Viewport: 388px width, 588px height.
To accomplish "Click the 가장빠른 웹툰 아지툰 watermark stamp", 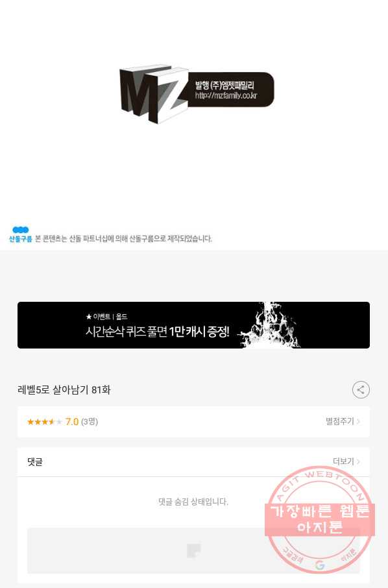I will pyautogui.click(x=320, y=520).
